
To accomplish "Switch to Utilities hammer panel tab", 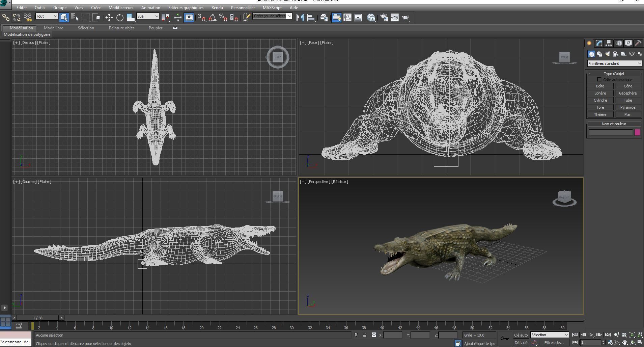I will [x=638, y=43].
